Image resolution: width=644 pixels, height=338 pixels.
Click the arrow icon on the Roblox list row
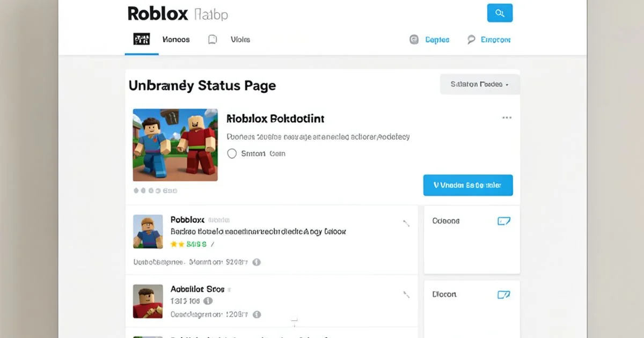point(406,223)
